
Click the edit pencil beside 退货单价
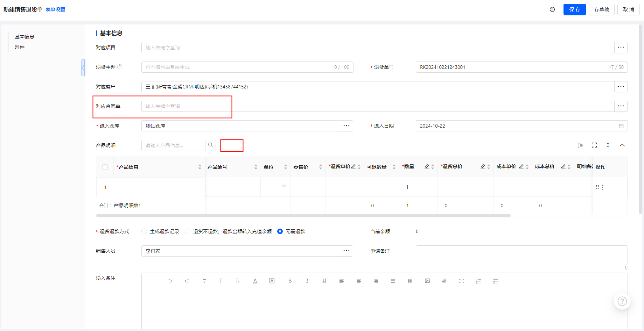point(353,167)
